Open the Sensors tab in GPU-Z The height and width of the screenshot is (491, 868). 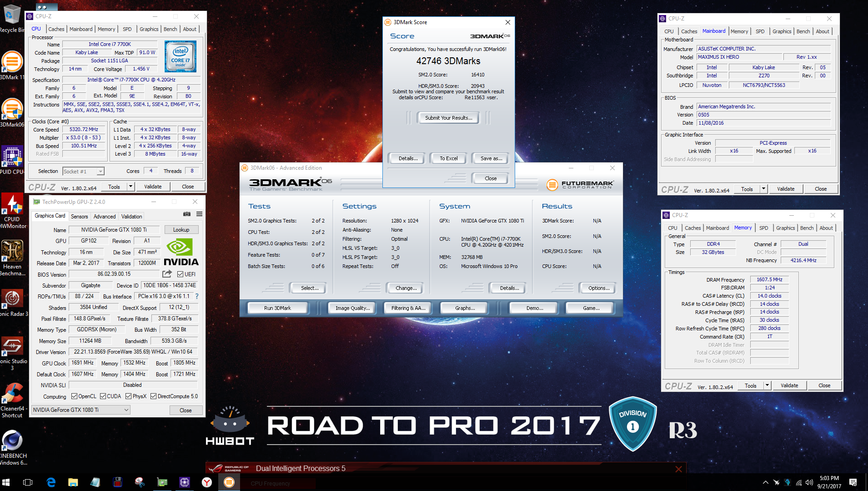tap(79, 217)
